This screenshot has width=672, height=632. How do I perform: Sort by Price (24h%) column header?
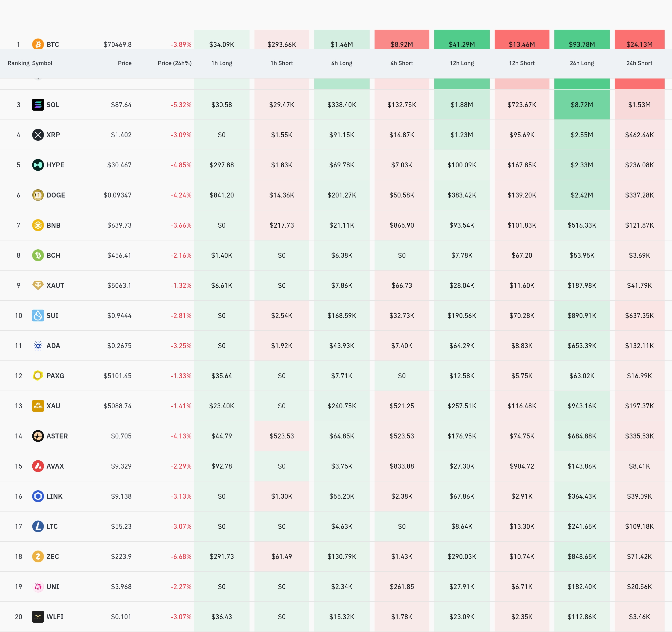[174, 63]
